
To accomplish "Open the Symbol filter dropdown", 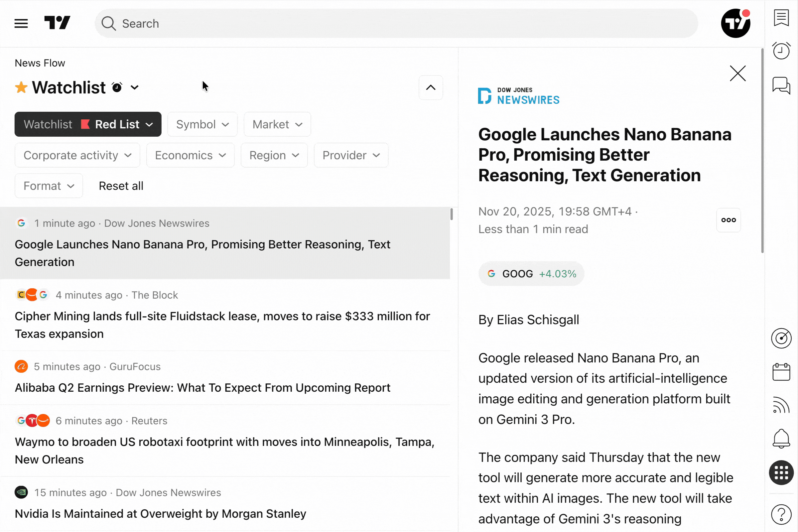I will (x=202, y=124).
